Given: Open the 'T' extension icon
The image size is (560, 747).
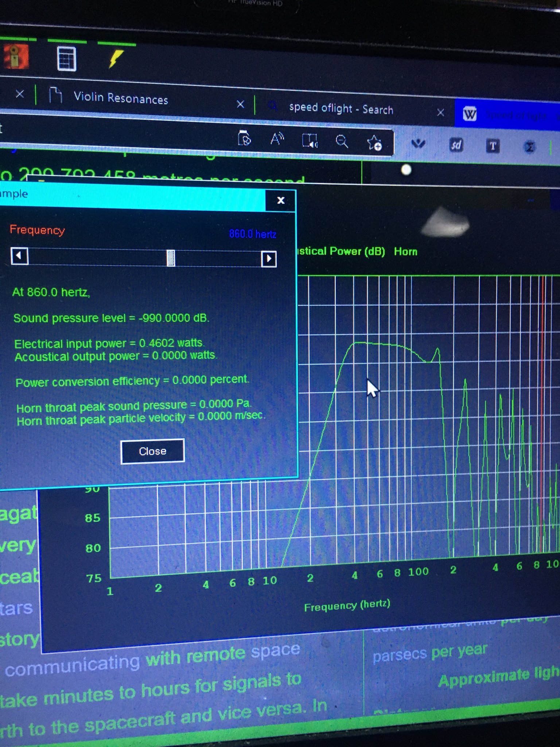Looking at the screenshot, I should [x=493, y=146].
